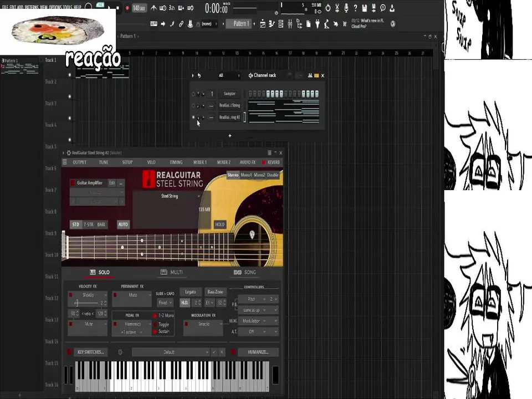Select the Sampler channel button
This screenshot has height=399, width=532.
tap(229, 94)
